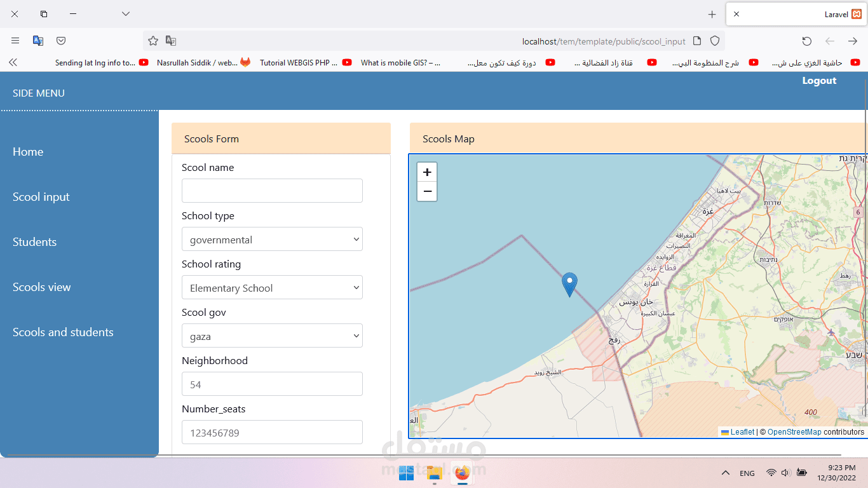This screenshot has width=868, height=488.
Task: Click the blue location marker on map
Action: (570, 285)
